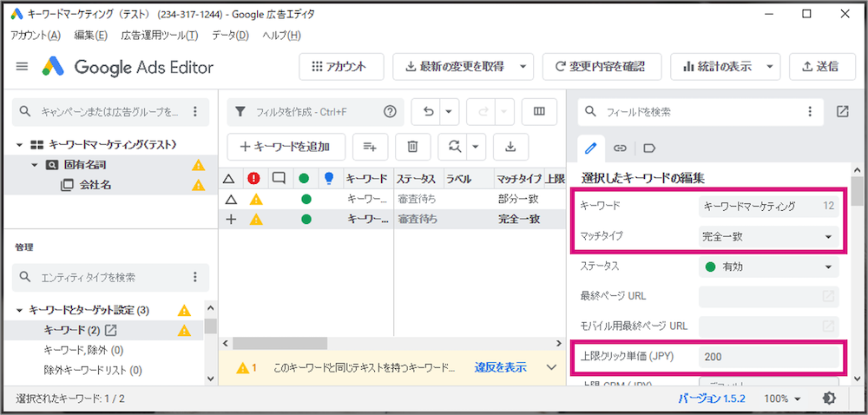
Task: Collapse キーワードマーケティング(テスト) account tree
Action: pyautogui.click(x=20, y=145)
